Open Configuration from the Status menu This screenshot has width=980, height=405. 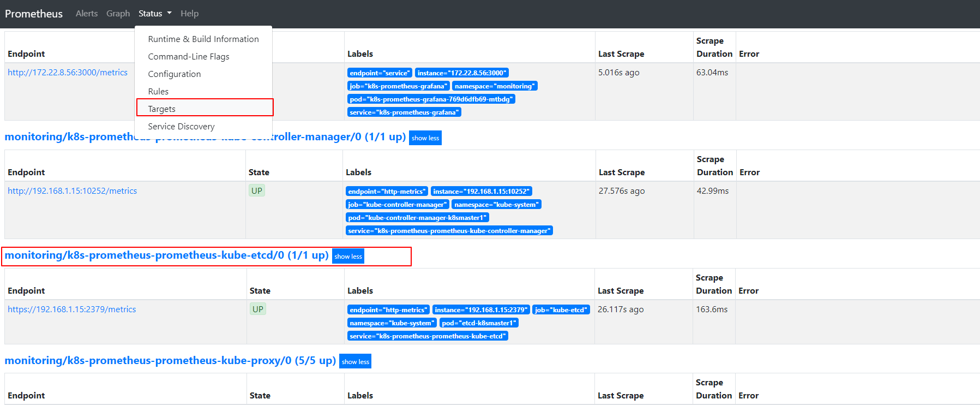(x=174, y=74)
